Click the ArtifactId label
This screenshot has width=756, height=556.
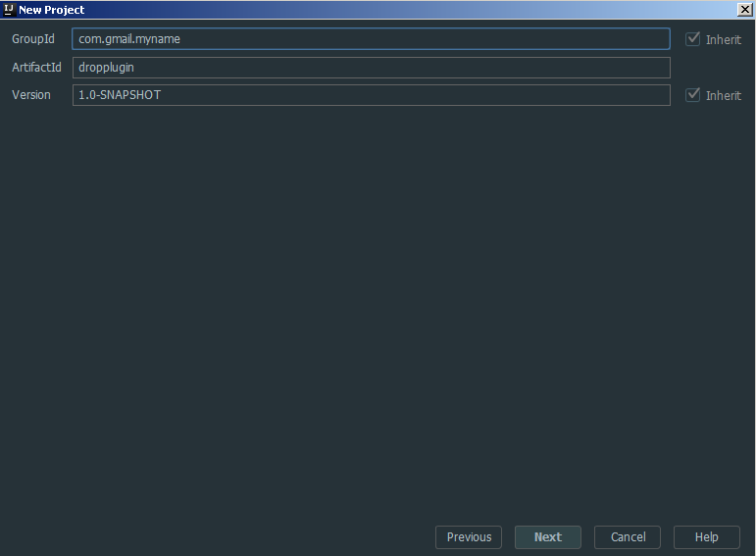coord(36,68)
